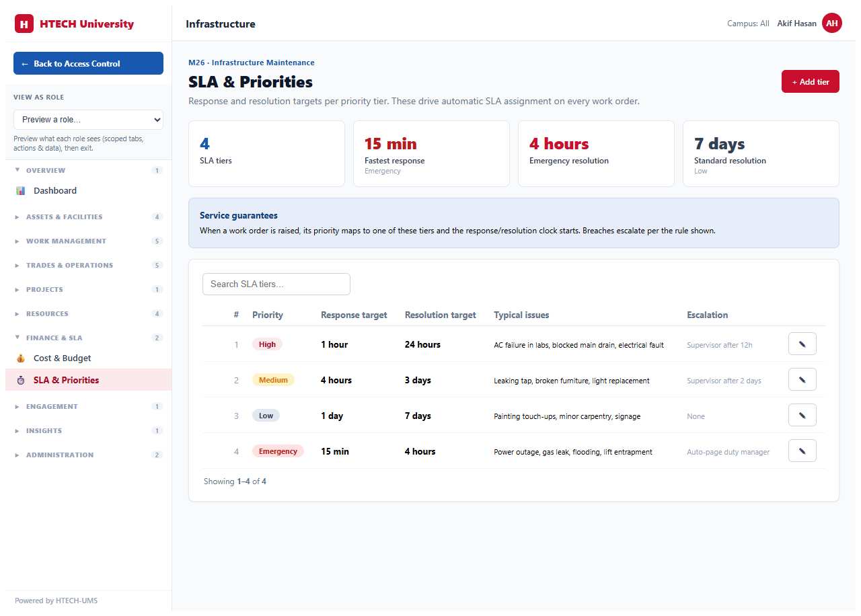Screen dimensions: 861x616
Task: Click 'Auto-page duty manager' escalation text
Action: click(x=728, y=452)
